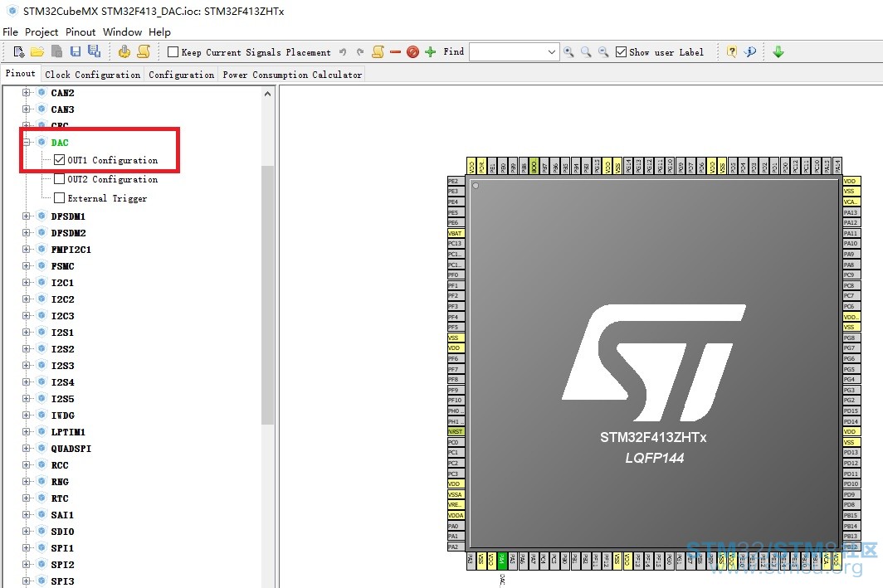Expand the RCC tree node
883x588 pixels.
tap(26, 464)
